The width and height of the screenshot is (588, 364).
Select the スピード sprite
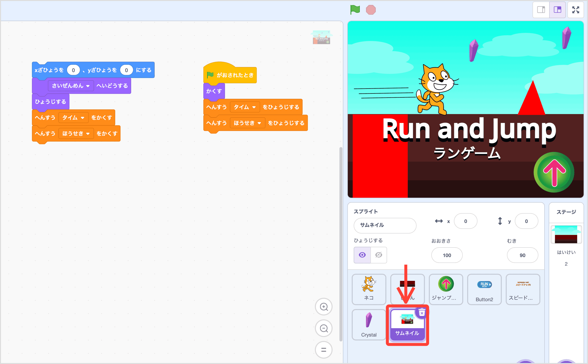[x=523, y=289]
